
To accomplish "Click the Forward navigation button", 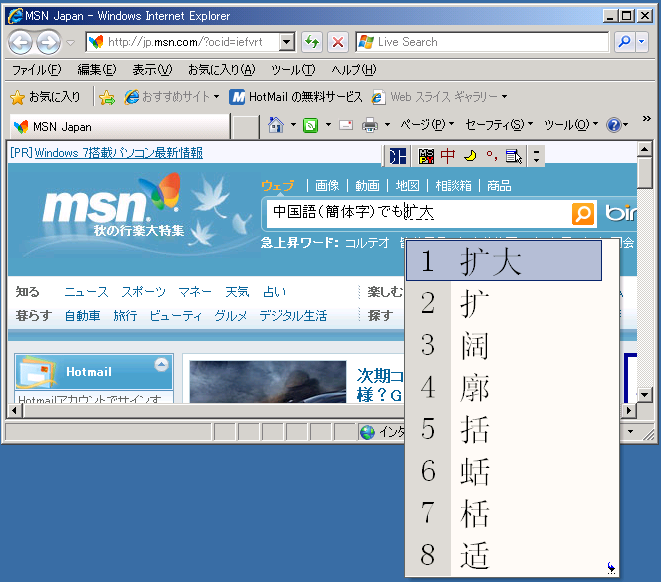I will (48, 42).
